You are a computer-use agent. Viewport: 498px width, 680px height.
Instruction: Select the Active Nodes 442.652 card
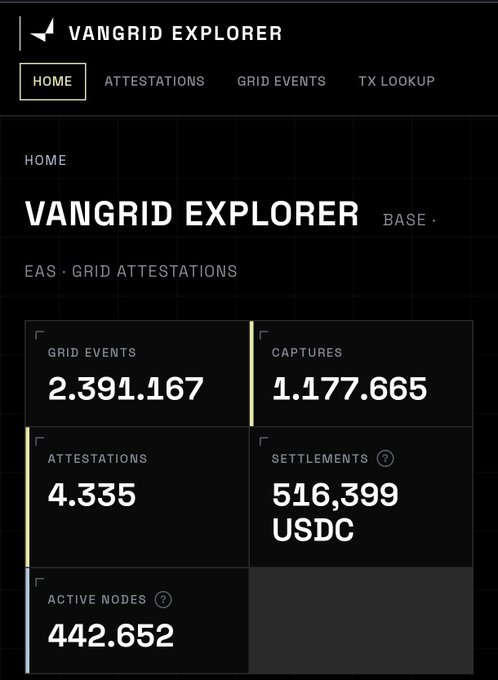137,620
